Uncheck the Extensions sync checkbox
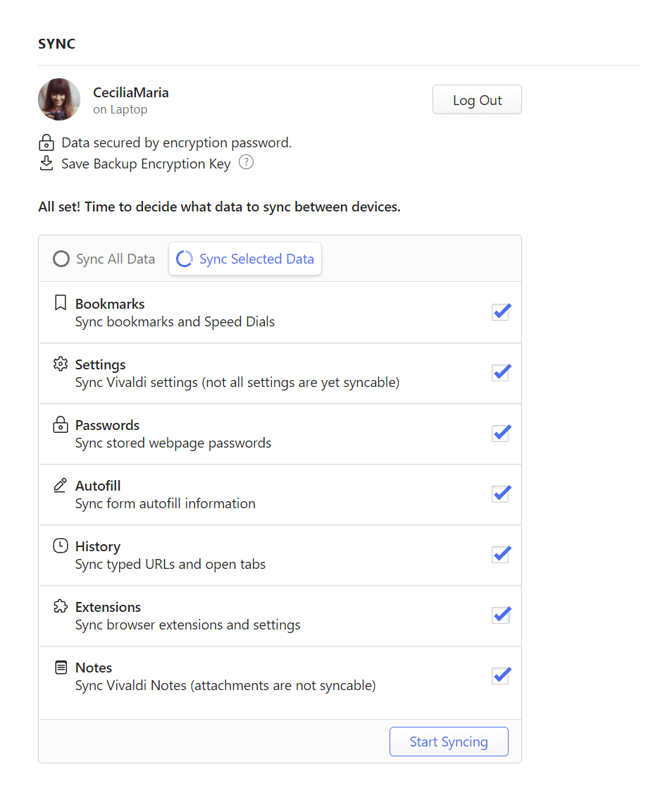Viewport: 672px width, 805px height. point(500,615)
